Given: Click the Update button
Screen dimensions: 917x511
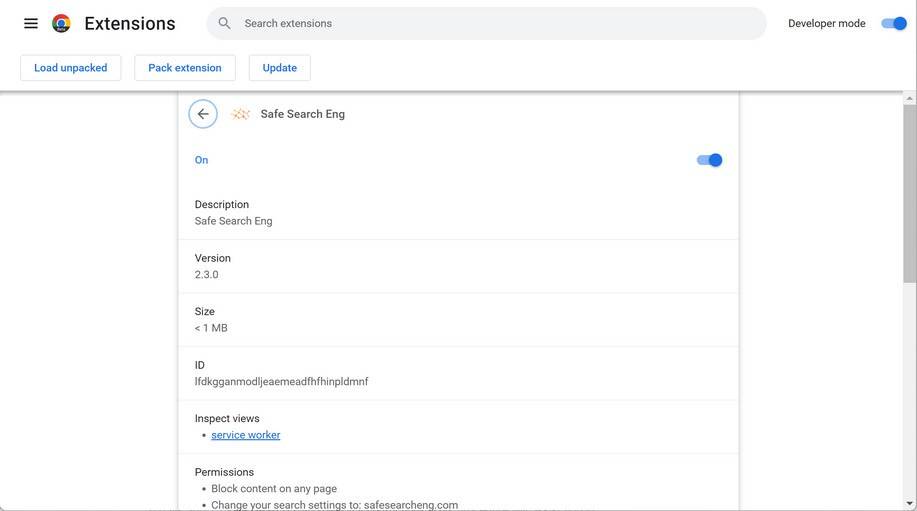Looking at the screenshot, I should (x=280, y=68).
